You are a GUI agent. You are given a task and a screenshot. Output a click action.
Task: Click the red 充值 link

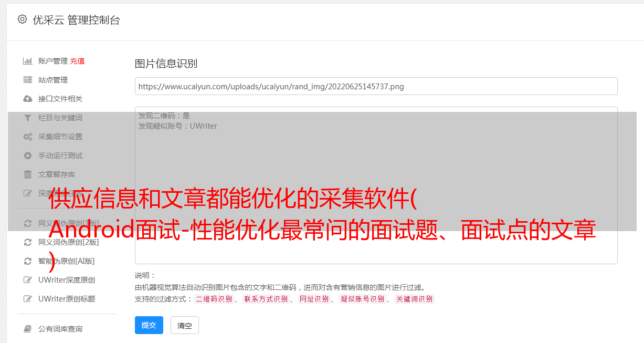pyautogui.click(x=77, y=61)
